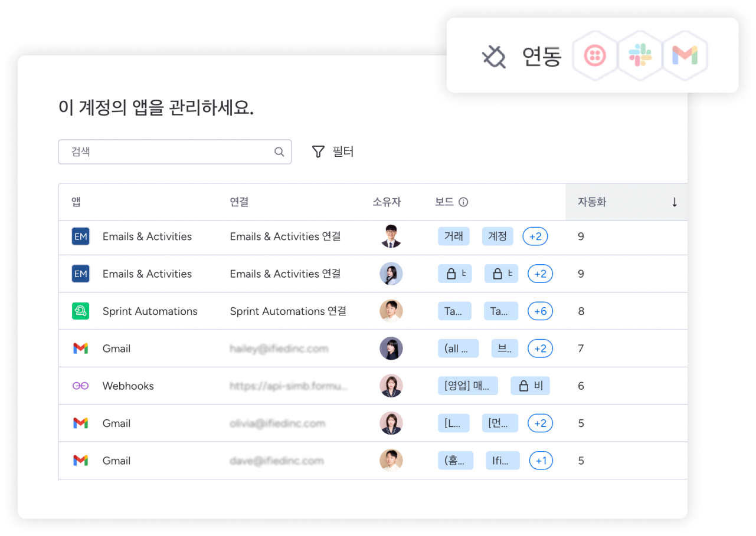The height and width of the screenshot is (536, 756).
Task: Click the owner avatar in the first Emails & Activities row
Action: (391, 237)
